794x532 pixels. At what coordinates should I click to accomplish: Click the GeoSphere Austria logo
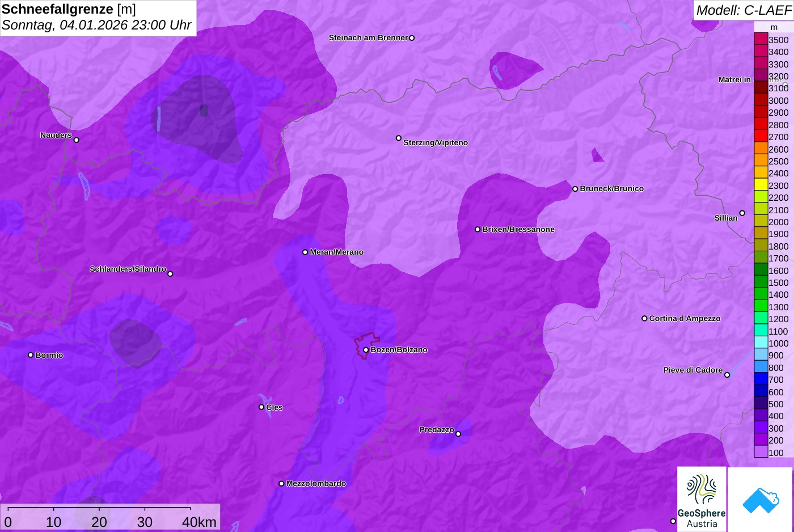tap(702, 499)
